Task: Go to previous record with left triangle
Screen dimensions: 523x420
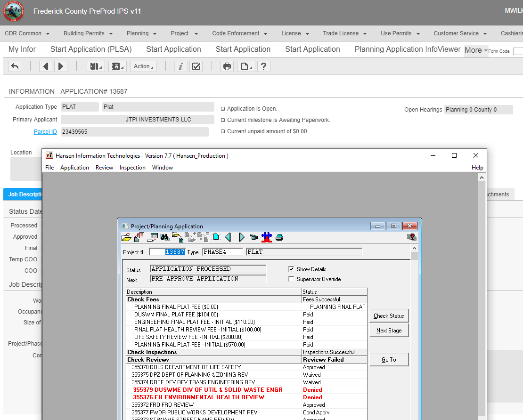Action: tap(46, 66)
